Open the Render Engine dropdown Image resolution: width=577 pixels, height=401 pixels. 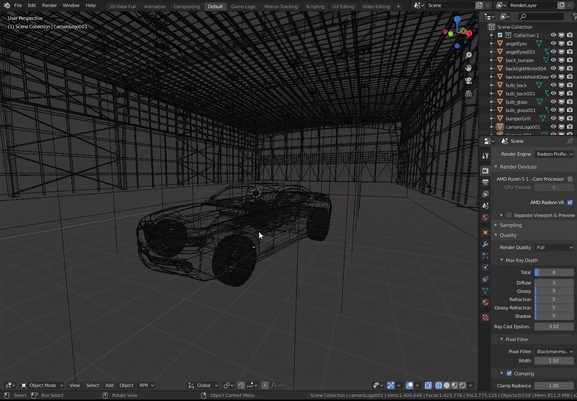[x=554, y=154]
